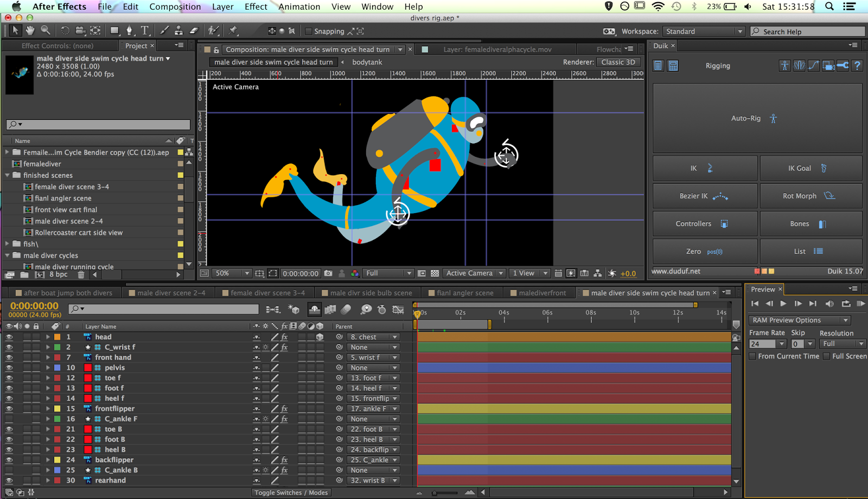
Task: Click the snapshot camera icon in viewer
Action: tap(328, 273)
